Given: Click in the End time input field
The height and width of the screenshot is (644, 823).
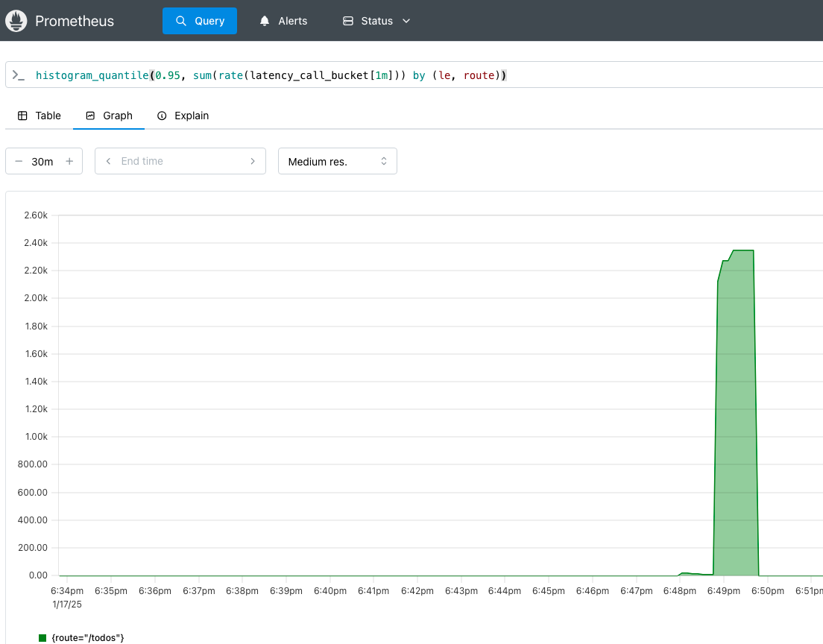Looking at the screenshot, I should pyautogui.click(x=179, y=161).
